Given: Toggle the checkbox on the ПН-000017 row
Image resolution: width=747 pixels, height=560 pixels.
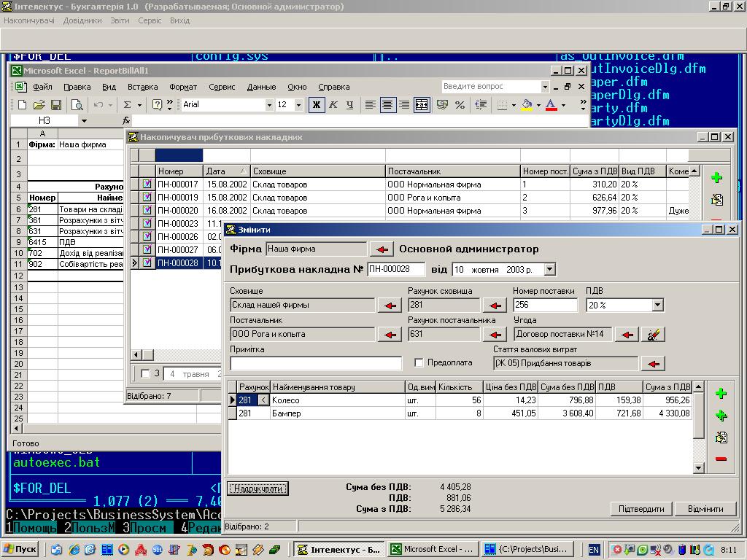Looking at the screenshot, I should (x=147, y=184).
